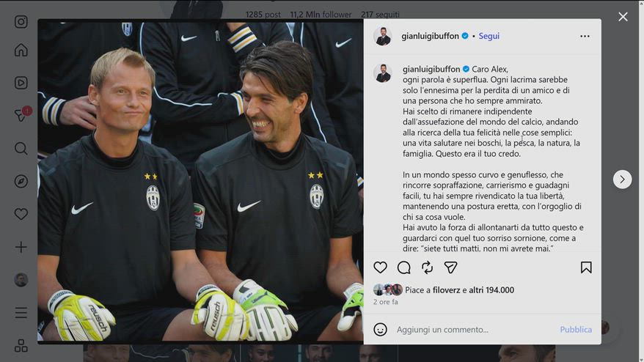Viewport: 644px width, 362px height.
Task: Open Search magnifier in sidebar
Action: click(x=21, y=148)
